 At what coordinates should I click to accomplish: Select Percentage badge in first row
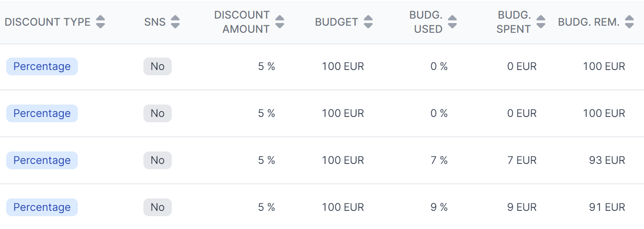pyautogui.click(x=42, y=66)
